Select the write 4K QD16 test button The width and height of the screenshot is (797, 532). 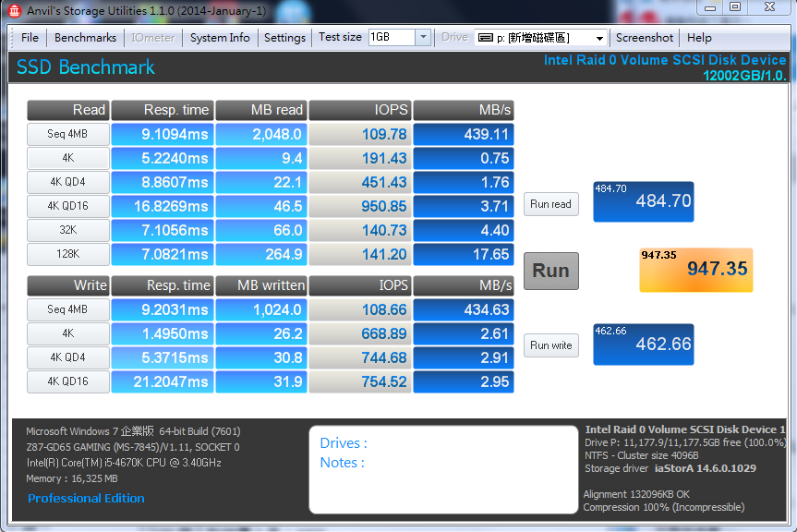pos(68,381)
